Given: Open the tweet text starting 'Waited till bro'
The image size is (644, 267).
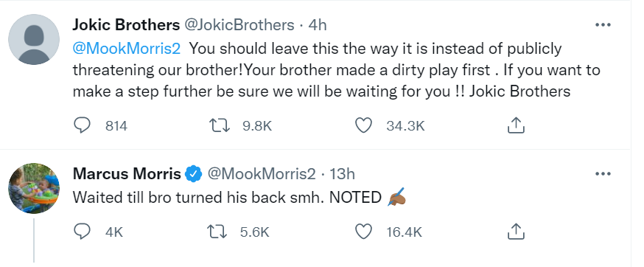Looking at the screenshot, I should [239, 198].
